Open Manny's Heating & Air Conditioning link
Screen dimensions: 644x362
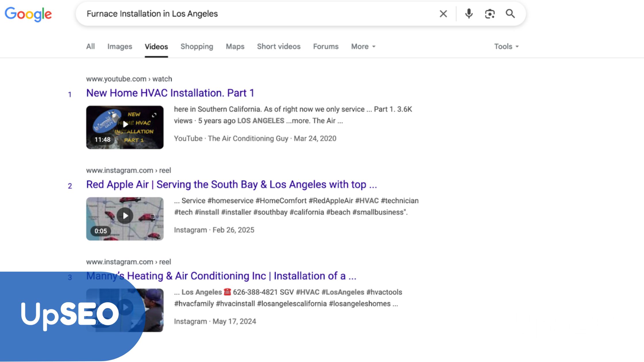[221, 276]
